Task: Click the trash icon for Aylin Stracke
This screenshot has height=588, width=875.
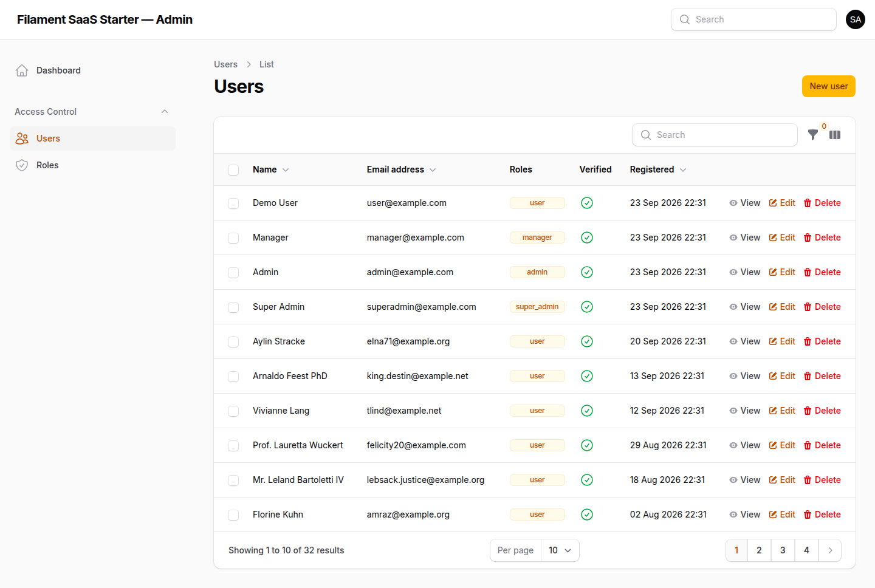Action: point(808,341)
